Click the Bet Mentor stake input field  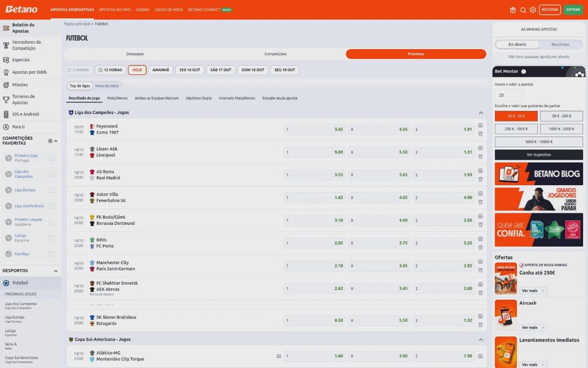(x=508, y=95)
